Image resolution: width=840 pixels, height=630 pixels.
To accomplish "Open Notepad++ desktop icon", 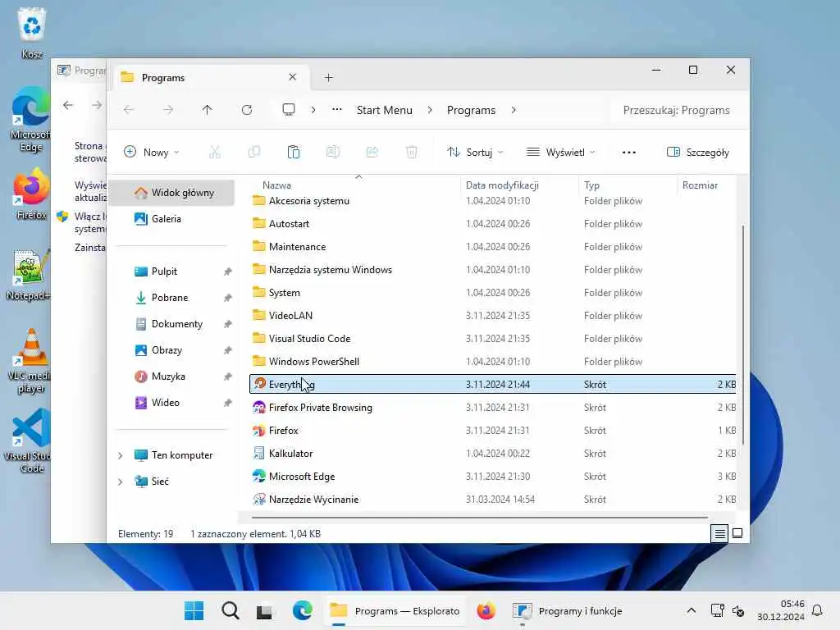I will tap(28, 275).
